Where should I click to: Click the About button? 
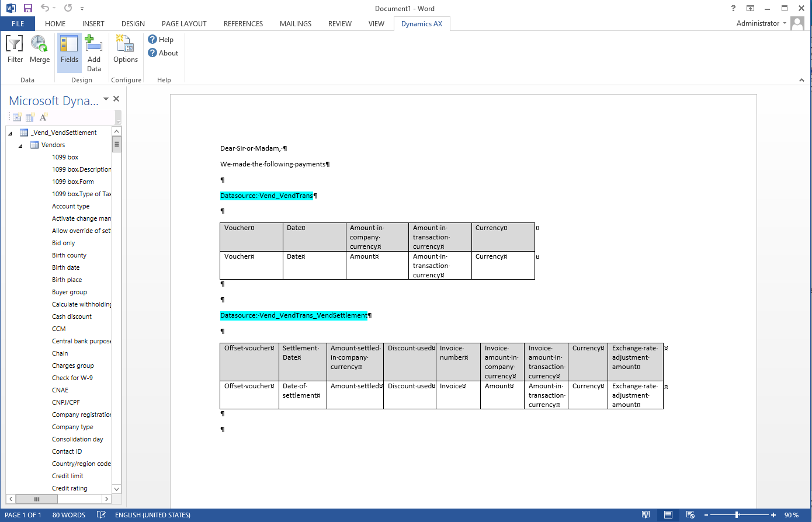(163, 53)
